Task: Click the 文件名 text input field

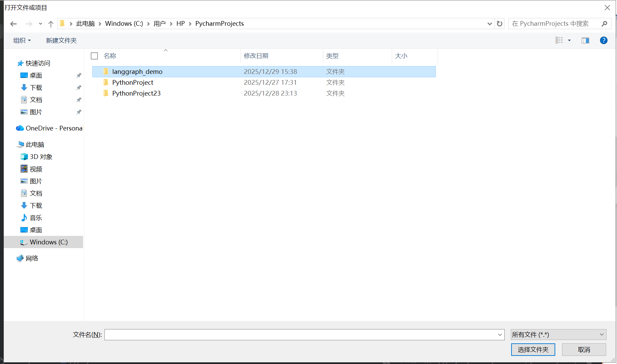Action: tap(301, 335)
